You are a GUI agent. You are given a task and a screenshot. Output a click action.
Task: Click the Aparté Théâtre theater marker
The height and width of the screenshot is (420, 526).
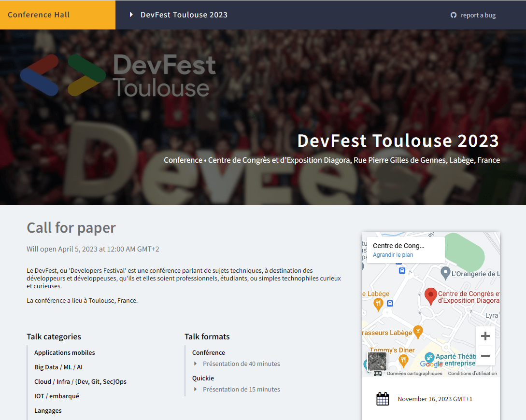429,358
